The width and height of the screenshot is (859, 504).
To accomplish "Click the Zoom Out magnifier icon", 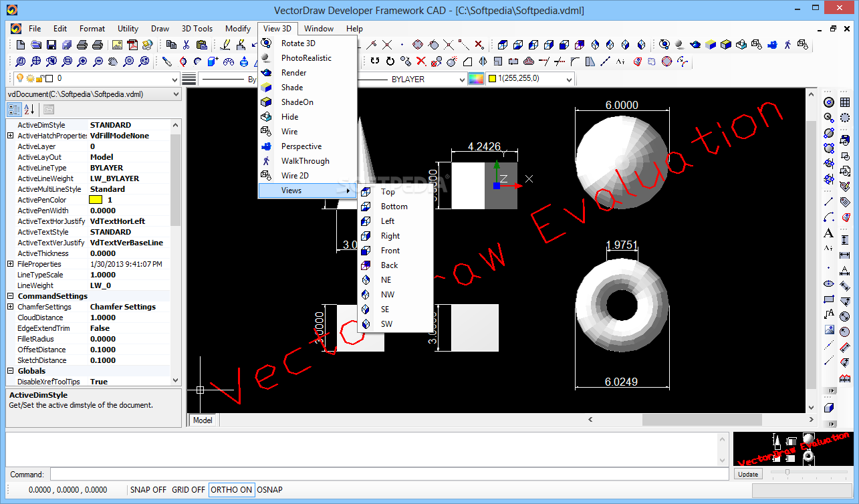I will [x=98, y=61].
